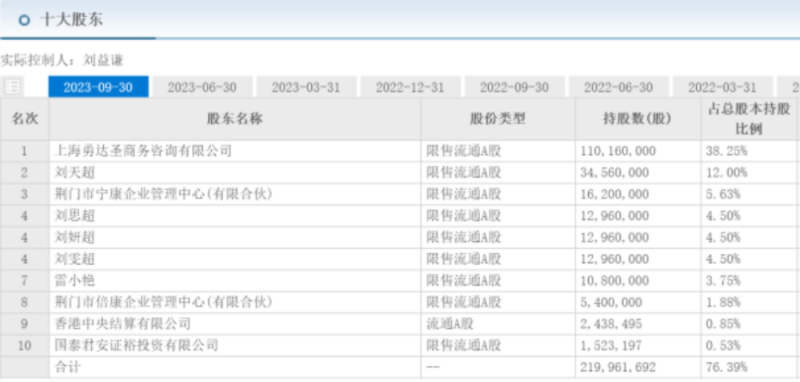800x382 pixels.
Task: Select percentage 38.25%
Action: coord(727,151)
